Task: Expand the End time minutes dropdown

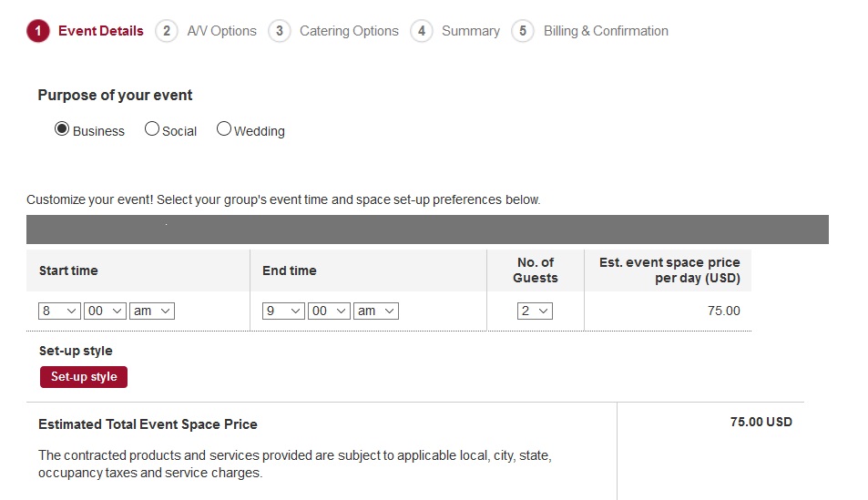Action: (x=329, y=311)
